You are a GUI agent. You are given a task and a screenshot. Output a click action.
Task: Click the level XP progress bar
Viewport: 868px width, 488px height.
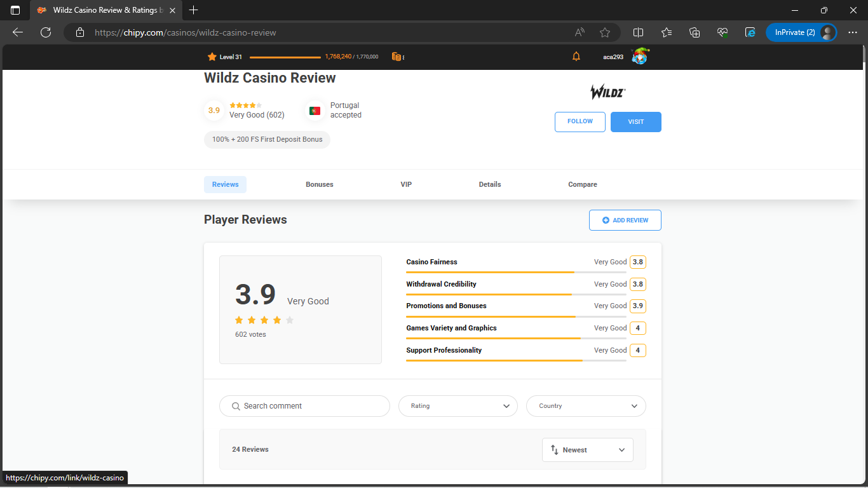285,57
